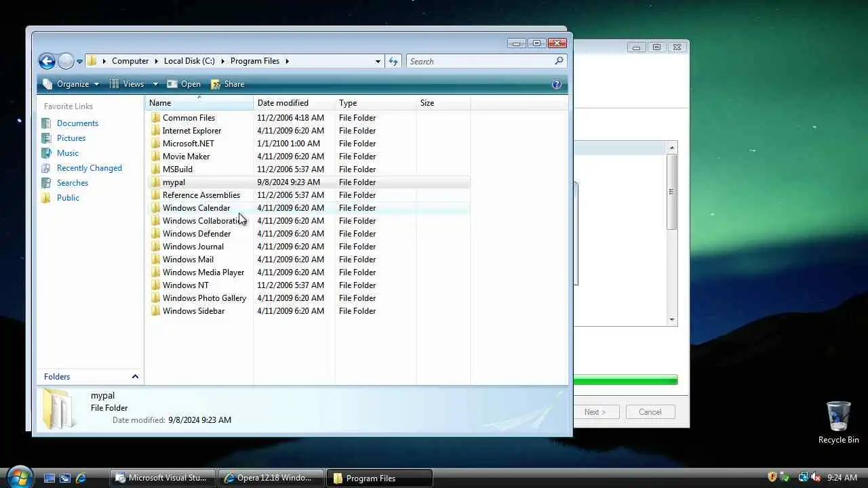This screenshot has width=868, height=488.
Task: Sort by Date modified column header
Action: click(294, 103)
